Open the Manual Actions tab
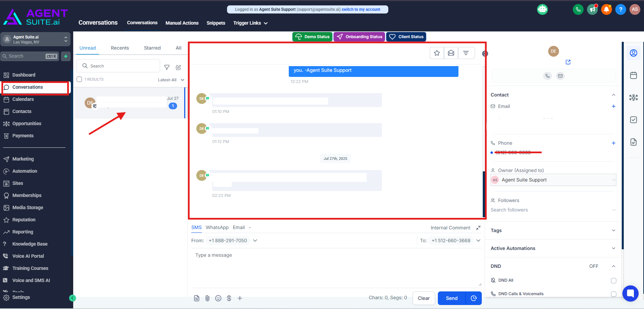Viewport: 644px width, 309px height. pos(182,23)
